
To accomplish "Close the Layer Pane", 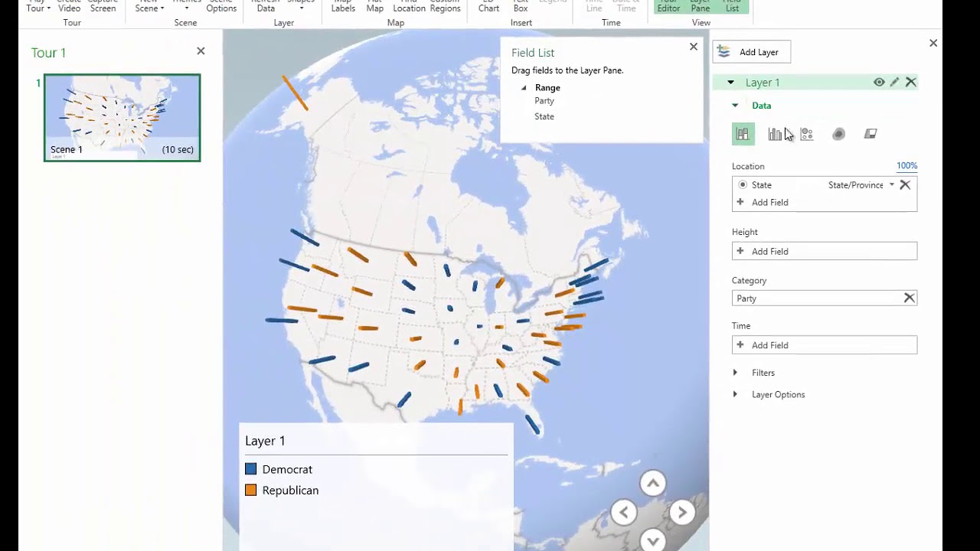I will pos(933,43).
